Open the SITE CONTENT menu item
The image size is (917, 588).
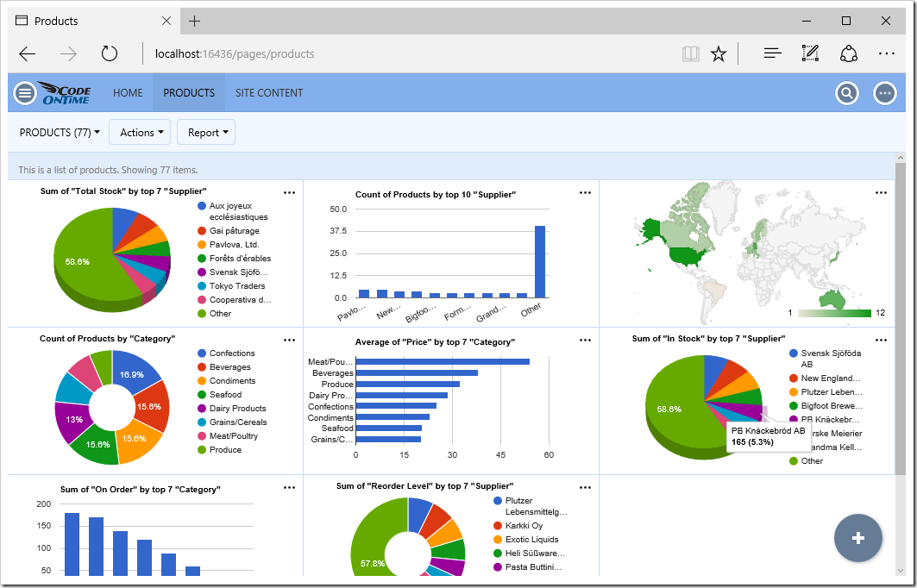coord(269,93)
